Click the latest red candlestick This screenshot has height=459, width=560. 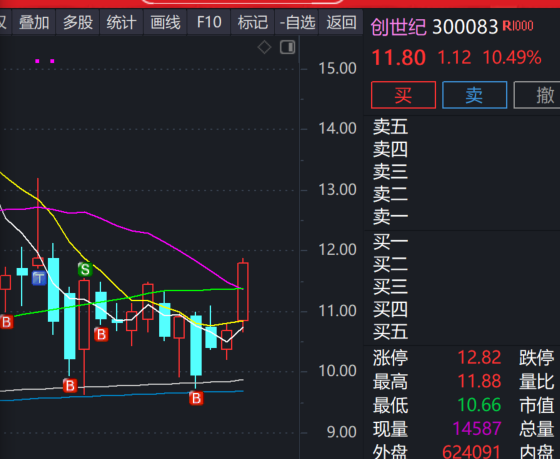pyautogui.click(x=243, y=292)
